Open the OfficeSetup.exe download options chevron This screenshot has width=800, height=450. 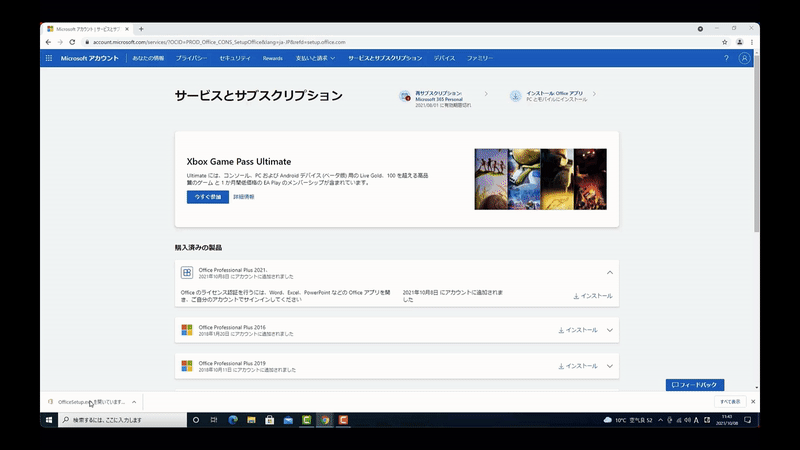134,402
